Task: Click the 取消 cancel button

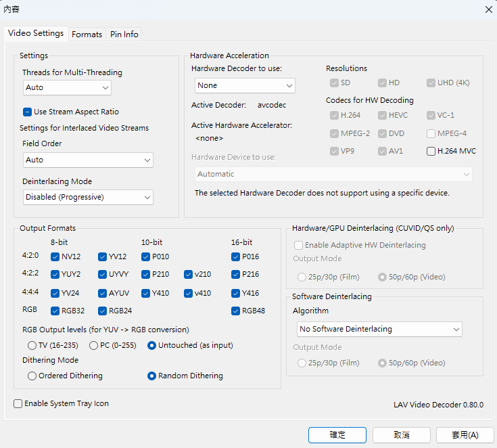Action: click(401, 434)
